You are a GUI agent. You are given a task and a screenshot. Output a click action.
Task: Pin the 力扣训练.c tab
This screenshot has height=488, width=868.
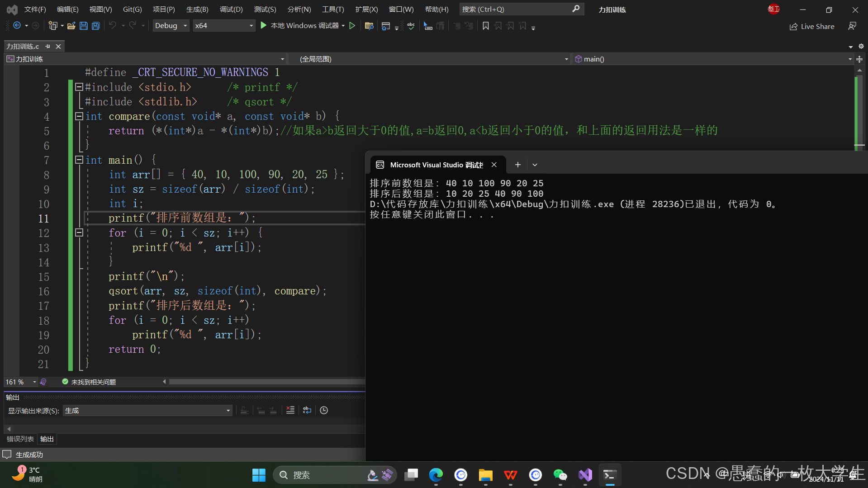[47, 46]
